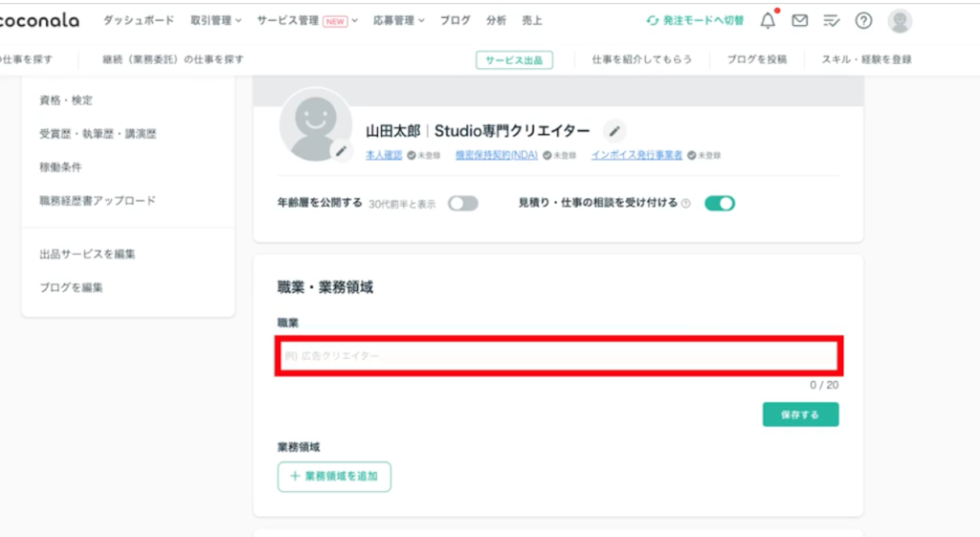Select 稼働条件 in the sidebar
Image resolution: width=980 pixels, height=537 pixels.
coord(60,167)
